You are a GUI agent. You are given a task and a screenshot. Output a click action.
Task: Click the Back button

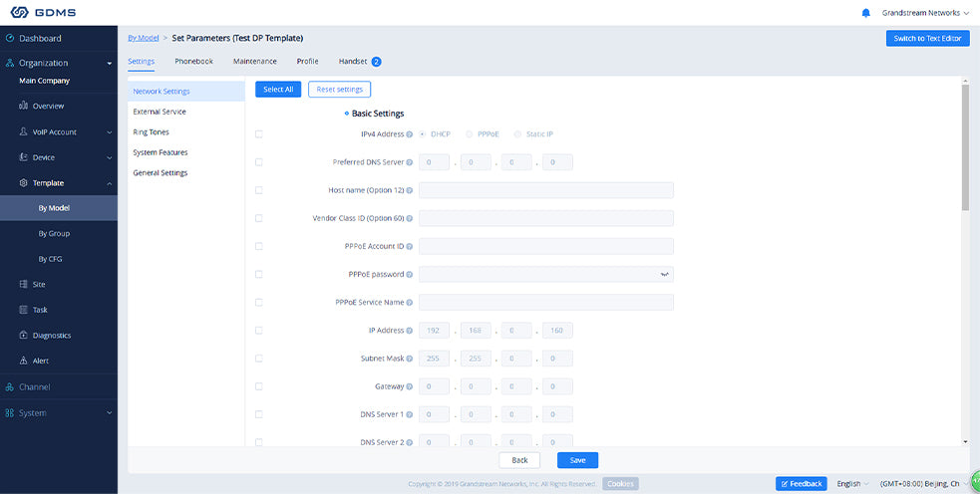[519, 460]
